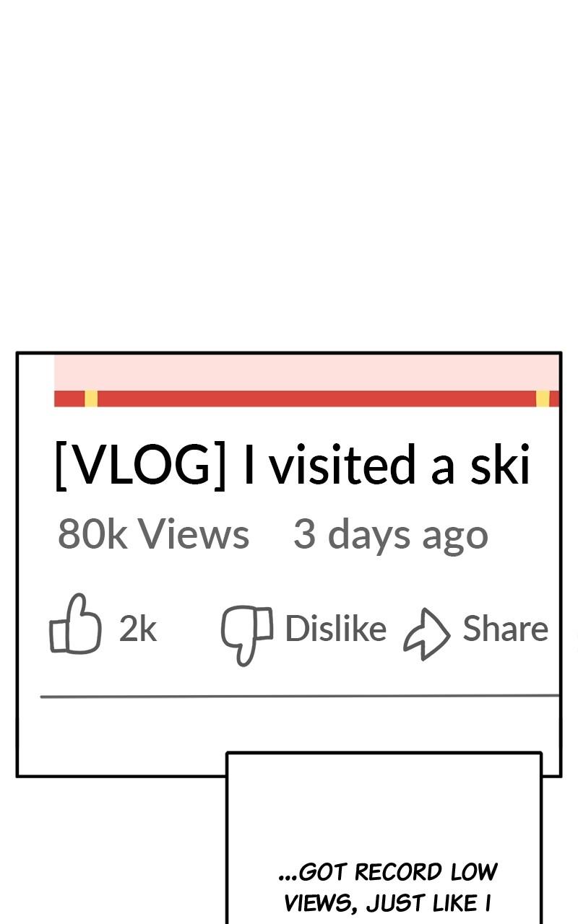The height and width of the screenshot is (924, 578).
Task: Jump to the left yellow marker on progress bar
Action: [91, 398]
